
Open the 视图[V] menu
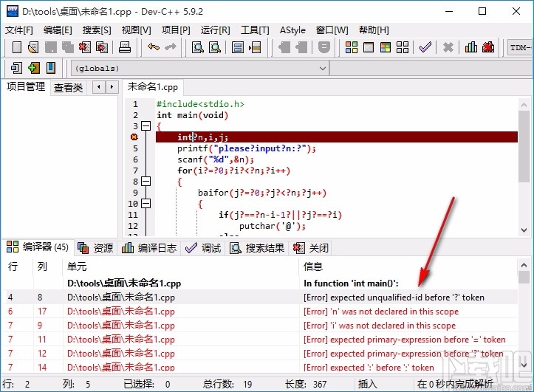coord(136,30)
